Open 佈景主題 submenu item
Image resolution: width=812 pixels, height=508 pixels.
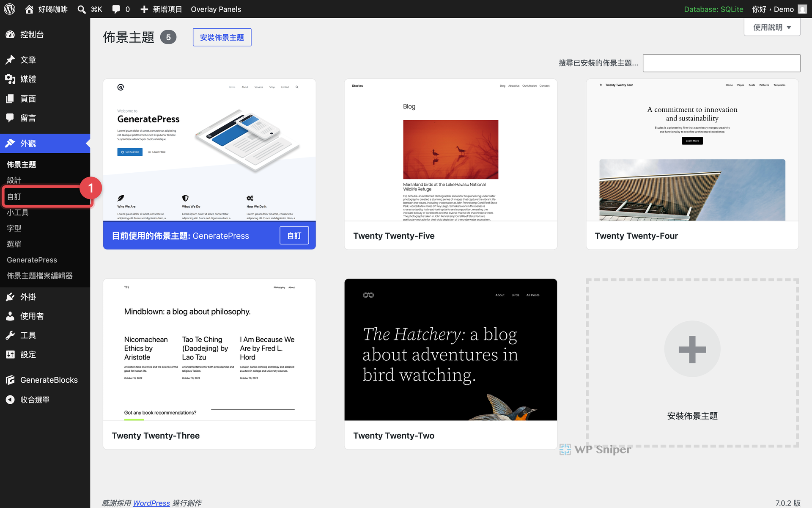click(21, 165)
